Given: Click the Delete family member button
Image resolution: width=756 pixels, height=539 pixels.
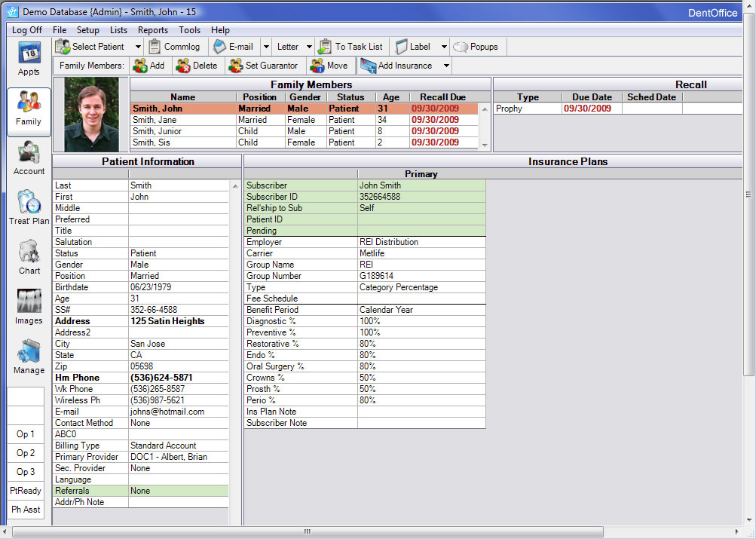Looking at the screenshot, I should (196, 66).
